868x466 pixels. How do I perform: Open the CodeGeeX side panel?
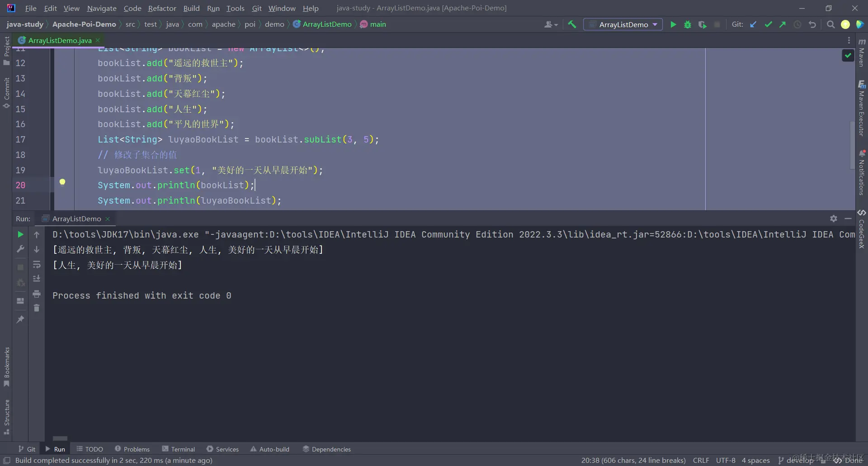click(x=862, y=229)
